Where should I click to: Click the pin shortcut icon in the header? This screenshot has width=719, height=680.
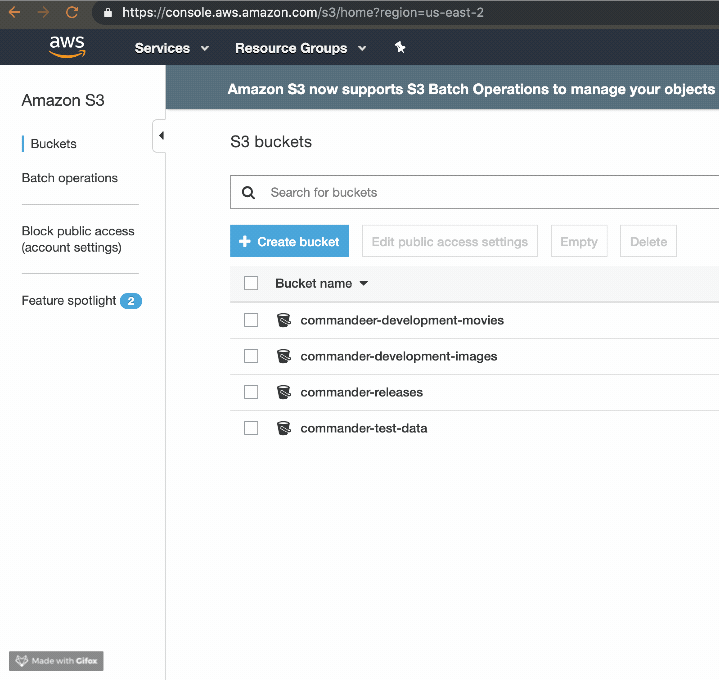[x=400, y=47]
